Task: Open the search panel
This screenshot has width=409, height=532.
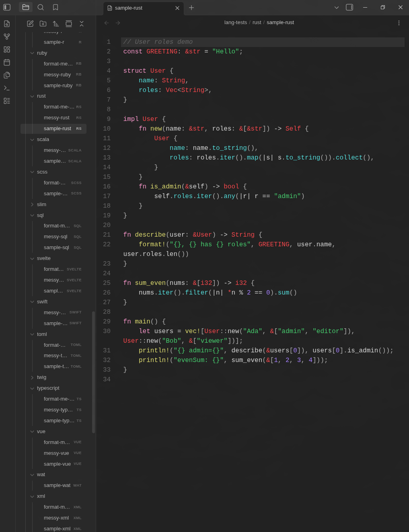Action: point(41,7)
